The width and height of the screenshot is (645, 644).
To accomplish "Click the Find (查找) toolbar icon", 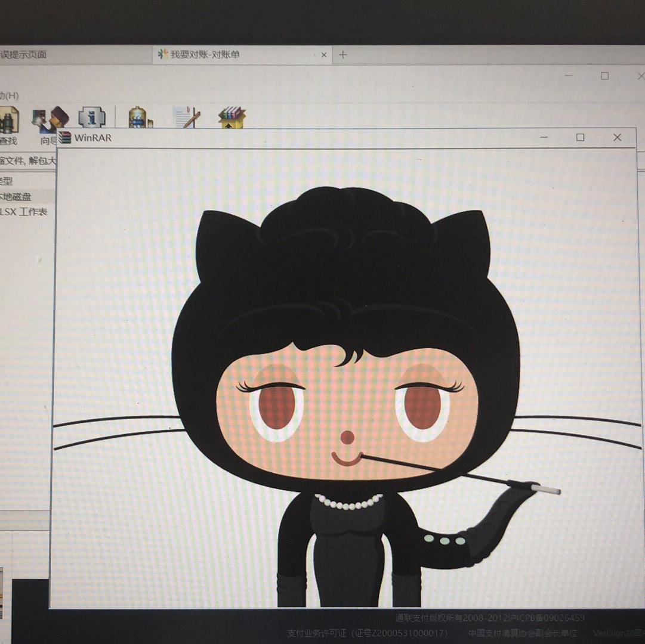I will pos(8,121).
